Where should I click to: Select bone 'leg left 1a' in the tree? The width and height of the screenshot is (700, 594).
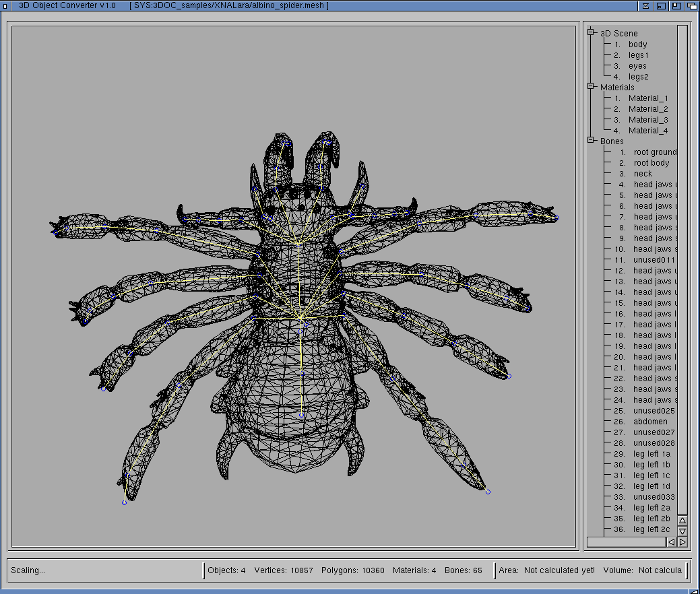(x=651, y=454)
